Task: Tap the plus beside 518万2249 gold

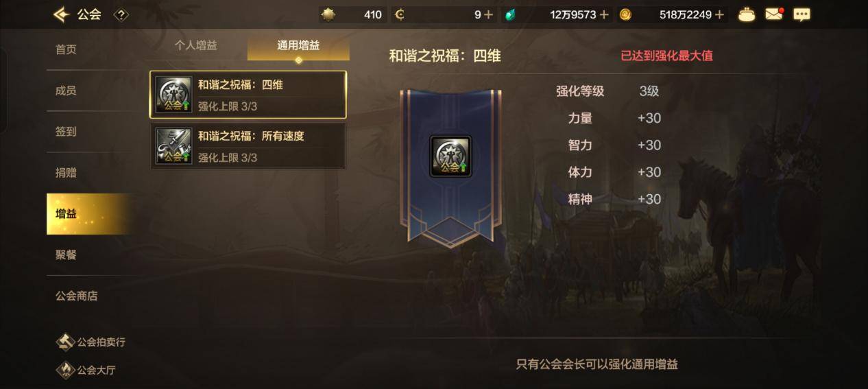Action: tap(719, 14)
